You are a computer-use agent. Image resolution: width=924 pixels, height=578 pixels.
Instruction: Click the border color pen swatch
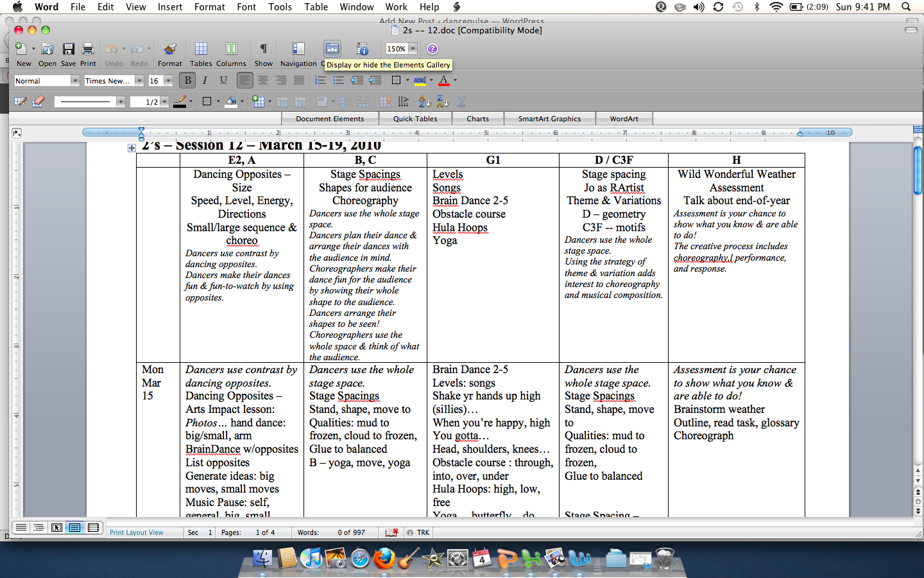(180, 101)
